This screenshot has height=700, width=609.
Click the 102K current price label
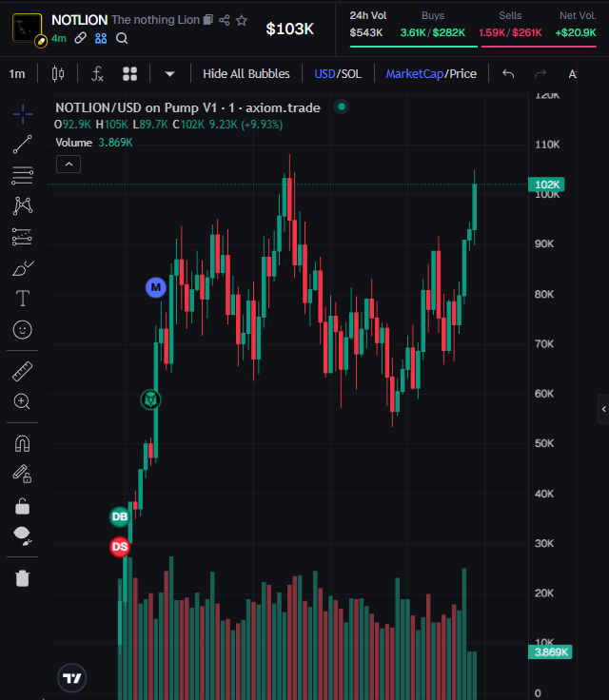(x=546, y=185)
